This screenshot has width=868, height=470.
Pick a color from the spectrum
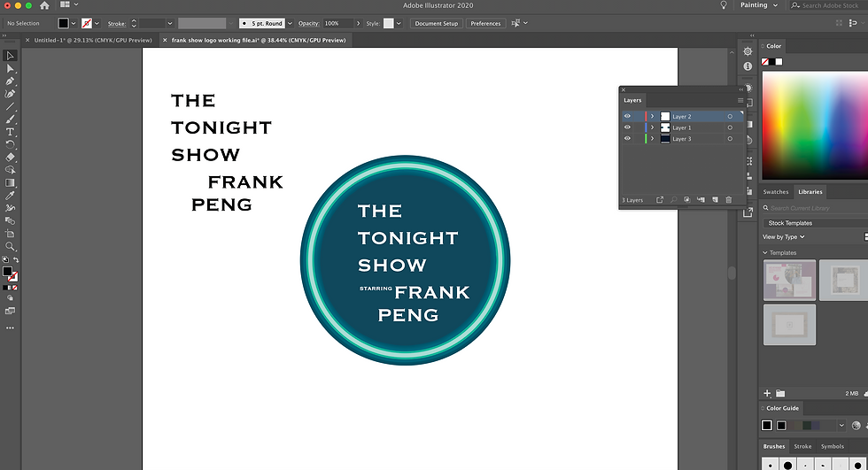pos(815,126)
